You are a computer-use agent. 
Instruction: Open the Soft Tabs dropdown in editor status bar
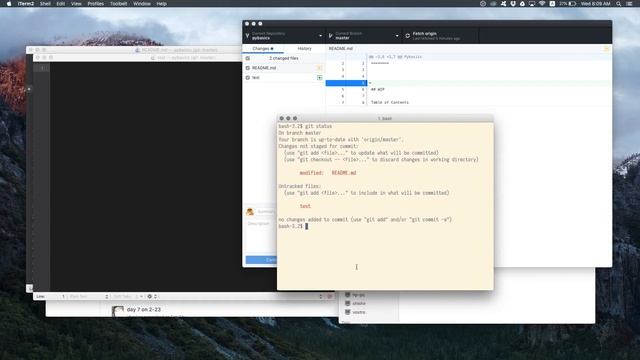(x=127, y=297)
